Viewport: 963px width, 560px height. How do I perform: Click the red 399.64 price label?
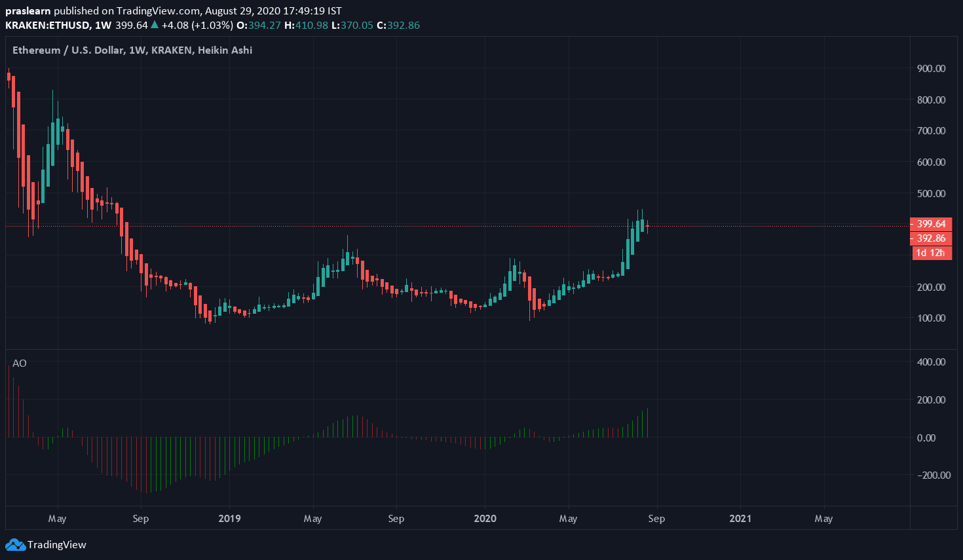(x=930, y=224)
